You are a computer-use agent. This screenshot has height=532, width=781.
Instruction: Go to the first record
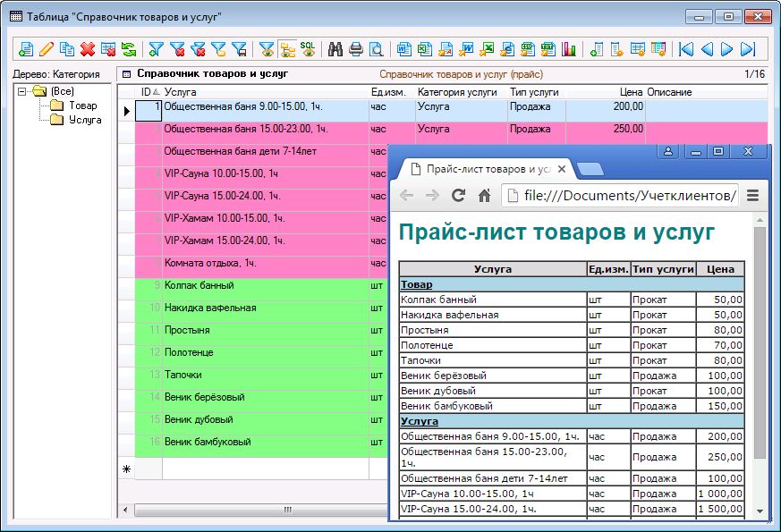point(686,49)
